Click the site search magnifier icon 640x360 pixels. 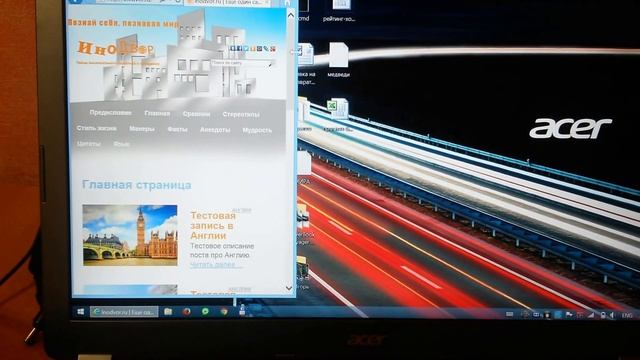tap(271, 64)
